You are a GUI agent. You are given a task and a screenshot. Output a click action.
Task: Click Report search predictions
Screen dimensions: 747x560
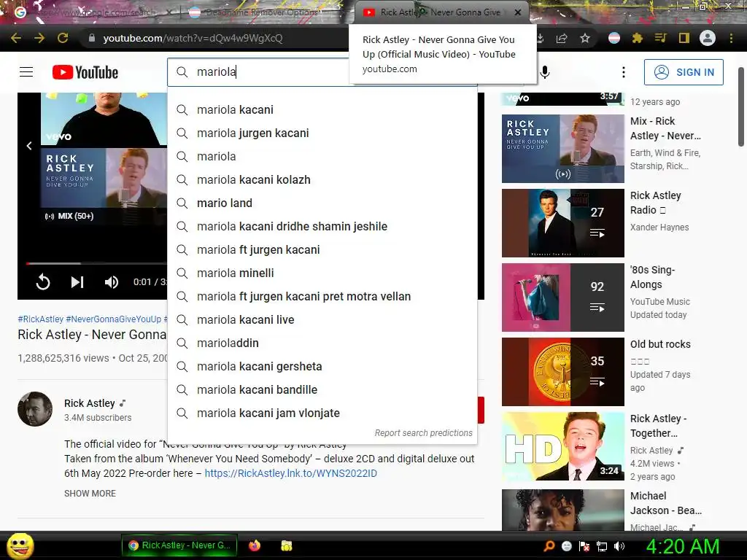[x=423, y=433]
